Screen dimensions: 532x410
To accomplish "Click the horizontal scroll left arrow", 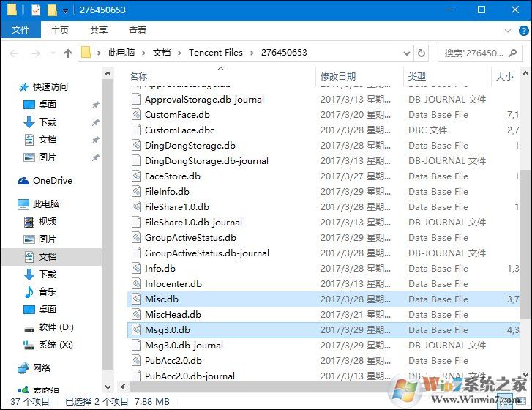I will [x=123, y=387].
